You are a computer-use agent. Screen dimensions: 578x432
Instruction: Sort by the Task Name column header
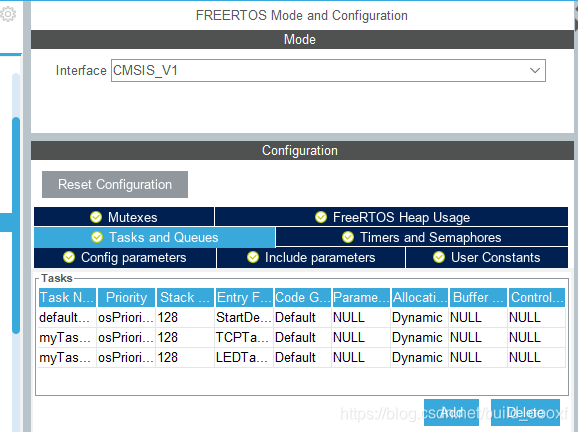point(67,297)
